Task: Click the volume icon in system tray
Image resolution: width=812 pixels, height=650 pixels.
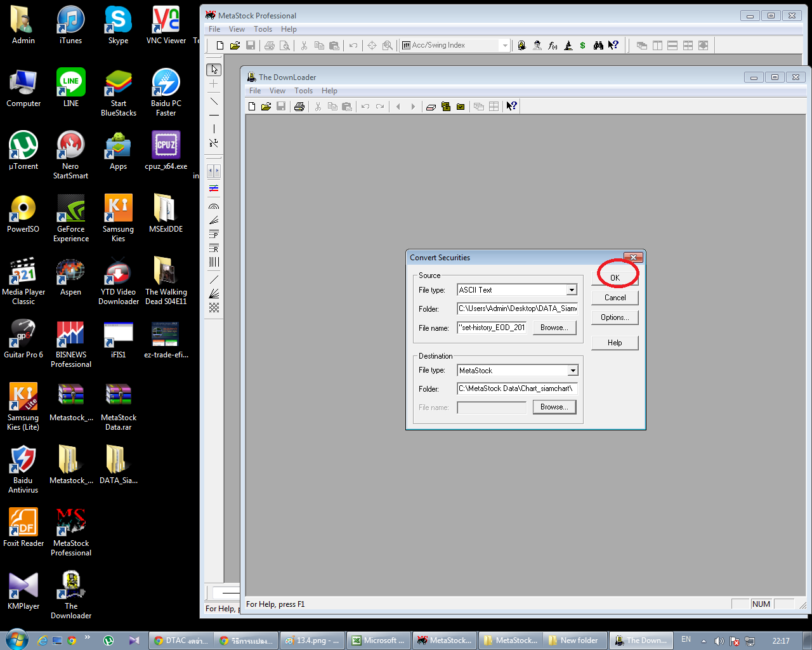Action: pyautogui.click(x=719, y=640)
